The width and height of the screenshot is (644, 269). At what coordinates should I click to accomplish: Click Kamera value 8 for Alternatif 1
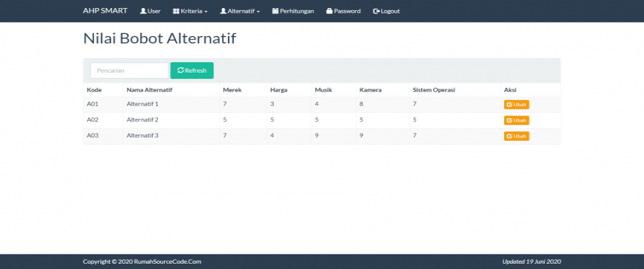point(361,104)
